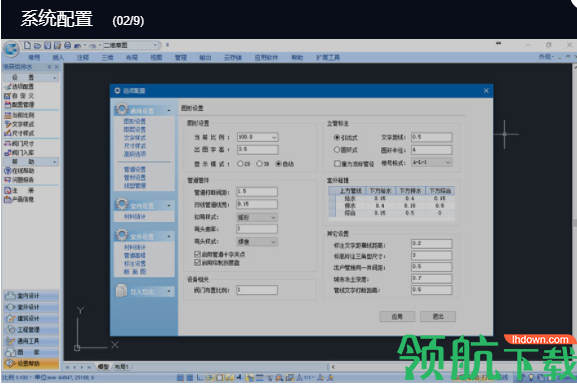Click the magnifier icon in status bar
The image size is (577, 387).
point(279,377)
